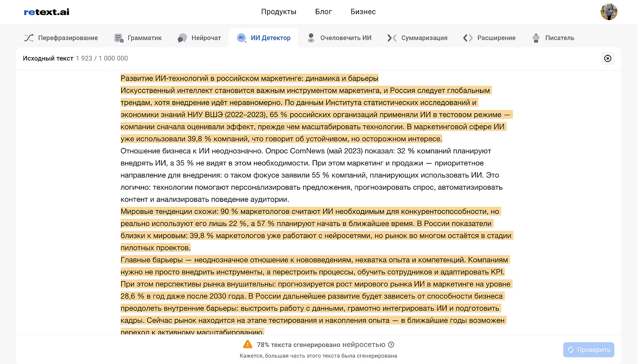Screen dimensions: 637x364
Task: Open the Суммаризация tab
Action: pyautogui.click(x=417, y=38)
